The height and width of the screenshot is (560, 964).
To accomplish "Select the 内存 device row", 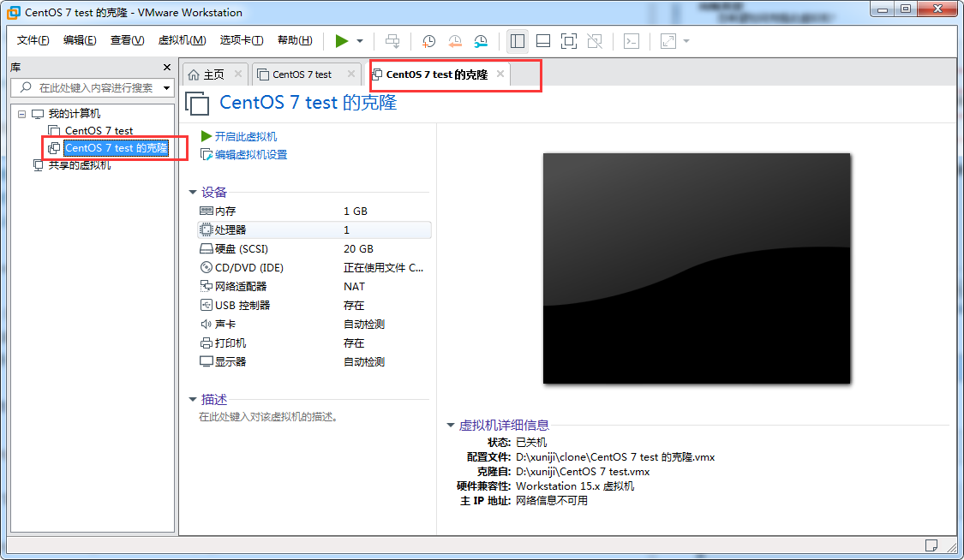I will pyautogui.click(x=314, y=211).
